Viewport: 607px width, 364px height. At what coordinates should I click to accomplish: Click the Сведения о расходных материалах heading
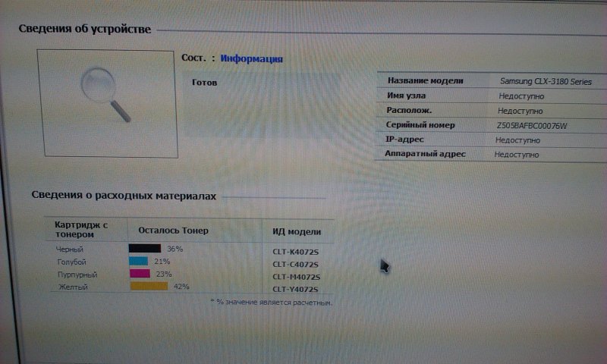pos(124,196)
